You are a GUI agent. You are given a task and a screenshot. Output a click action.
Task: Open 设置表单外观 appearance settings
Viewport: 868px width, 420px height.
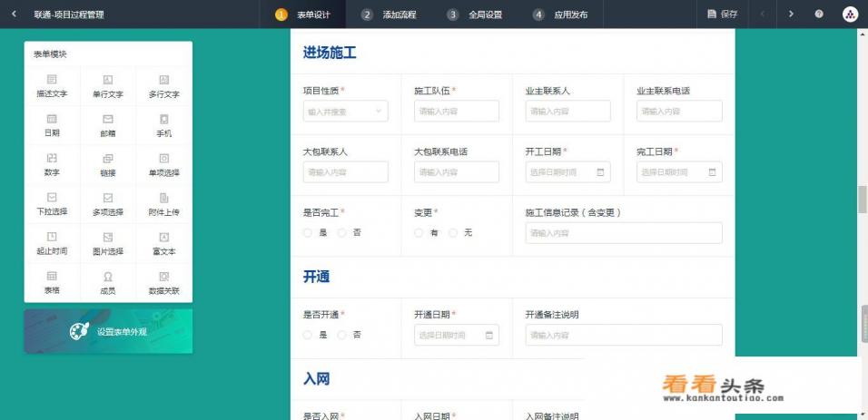coord(108,331)
